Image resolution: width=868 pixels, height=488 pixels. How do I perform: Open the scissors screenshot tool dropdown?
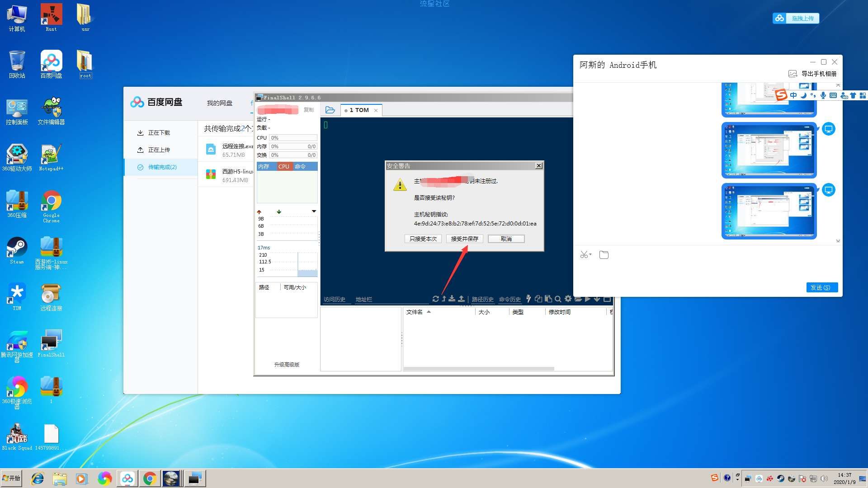[x=585, y=255]
